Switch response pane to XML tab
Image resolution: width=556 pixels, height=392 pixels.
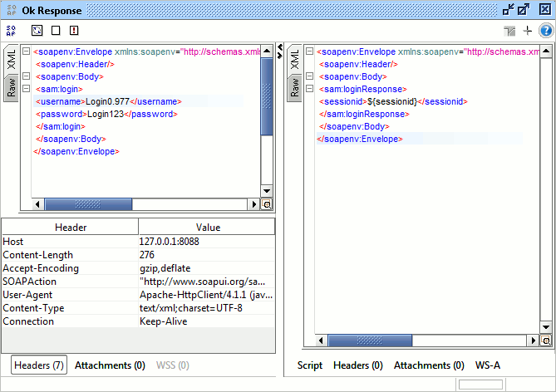295,60
